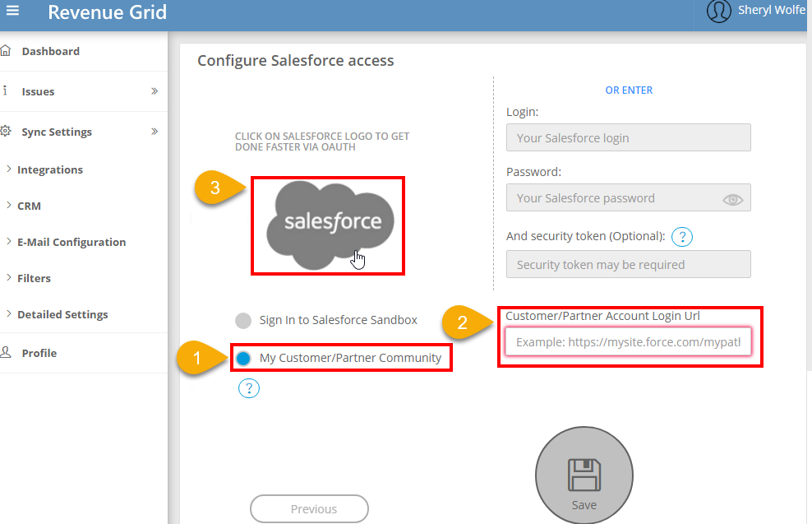
Task: Expand the Detailed Settings section chevron
Action: pyautogui.click(x=9, y=314)
